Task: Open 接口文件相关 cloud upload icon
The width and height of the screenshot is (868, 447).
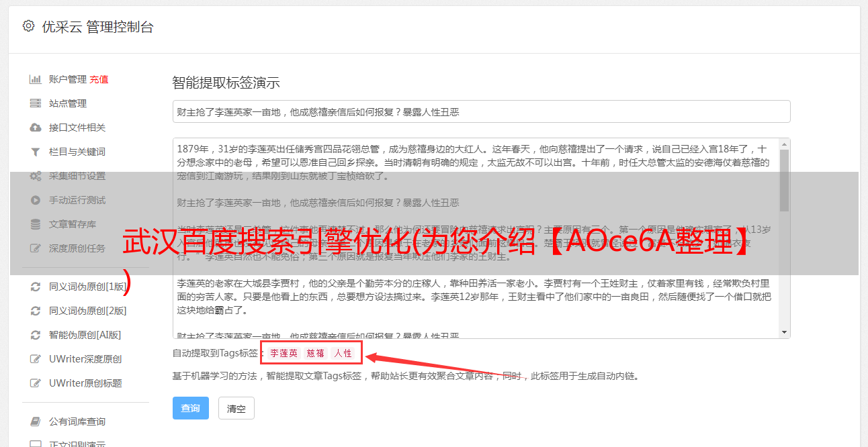Action: click(35, 128)
